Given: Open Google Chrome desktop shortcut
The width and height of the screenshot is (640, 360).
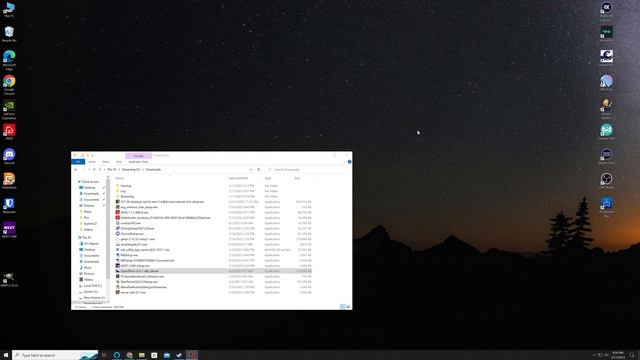Looking at the screenshot, I should click(9, 84).
